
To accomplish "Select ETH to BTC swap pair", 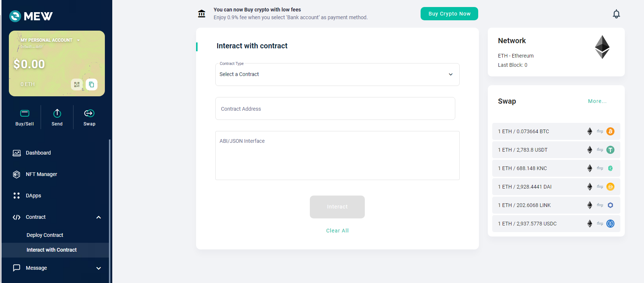I will [x=556, y=131].
